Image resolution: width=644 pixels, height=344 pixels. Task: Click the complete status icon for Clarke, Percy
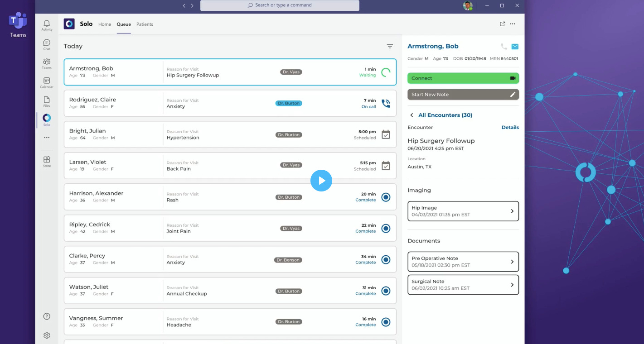tap(386, 259)
